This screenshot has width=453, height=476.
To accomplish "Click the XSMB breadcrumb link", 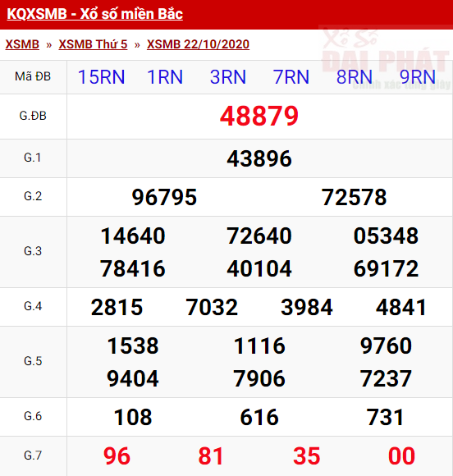I will [x=22, y=44].
